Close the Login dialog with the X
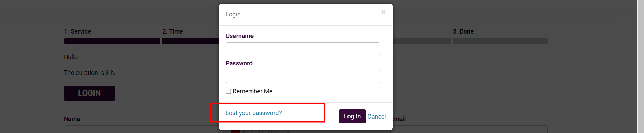The width and height of the screenshot is (644, 133). (x=383, y=12)
